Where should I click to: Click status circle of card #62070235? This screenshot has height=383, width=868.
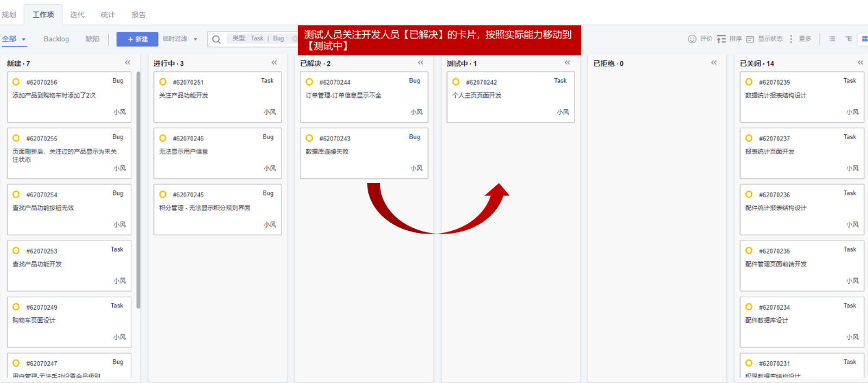[748, 250]
